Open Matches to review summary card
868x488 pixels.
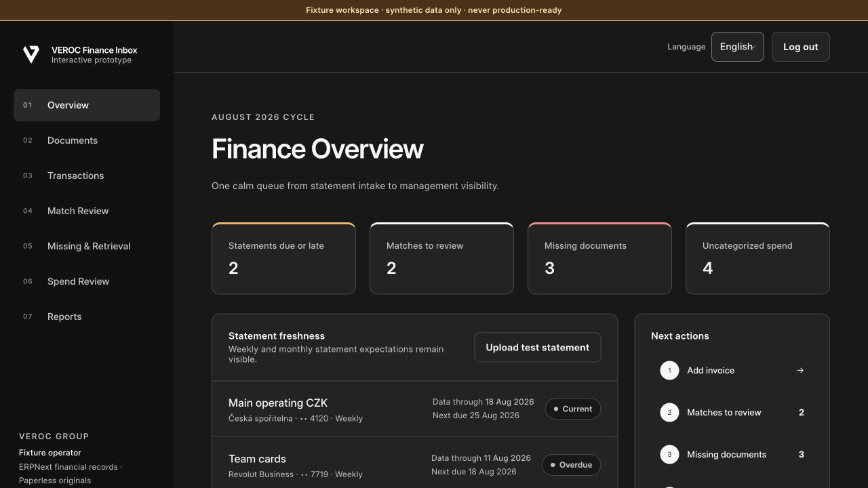(441, 258)
